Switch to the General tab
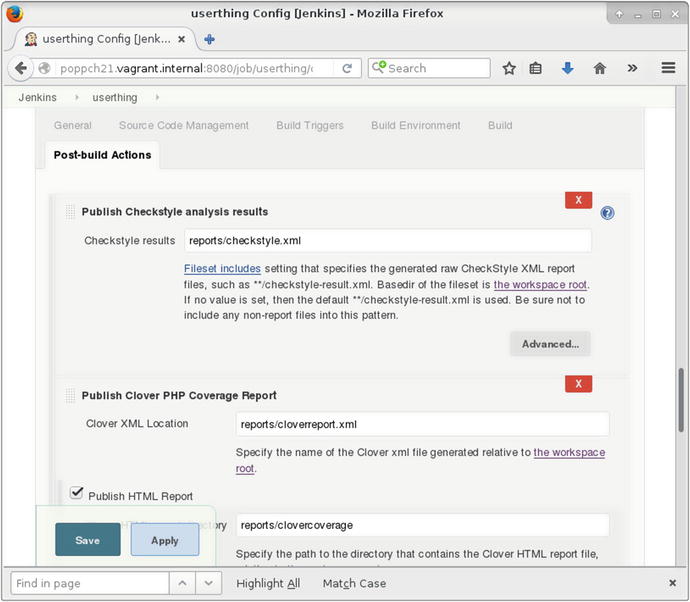Viewport: 690px width, 602px height. pos(73,125)
